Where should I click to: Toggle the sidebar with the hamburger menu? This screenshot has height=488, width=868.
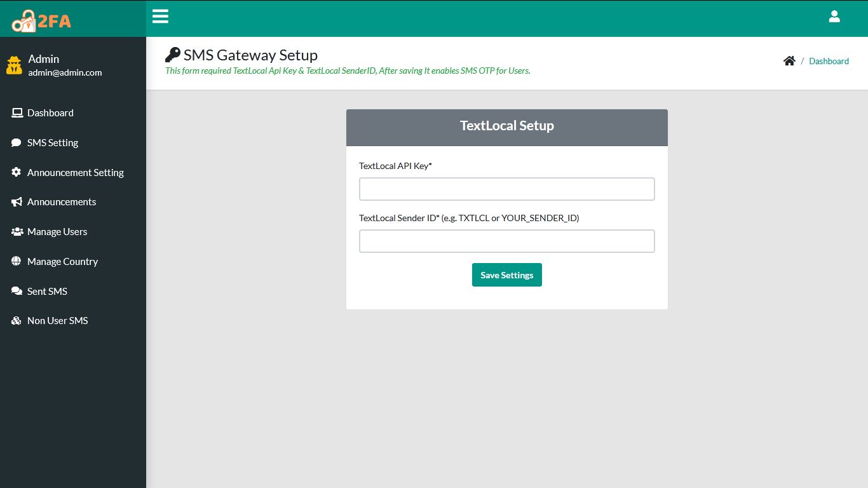160,17
